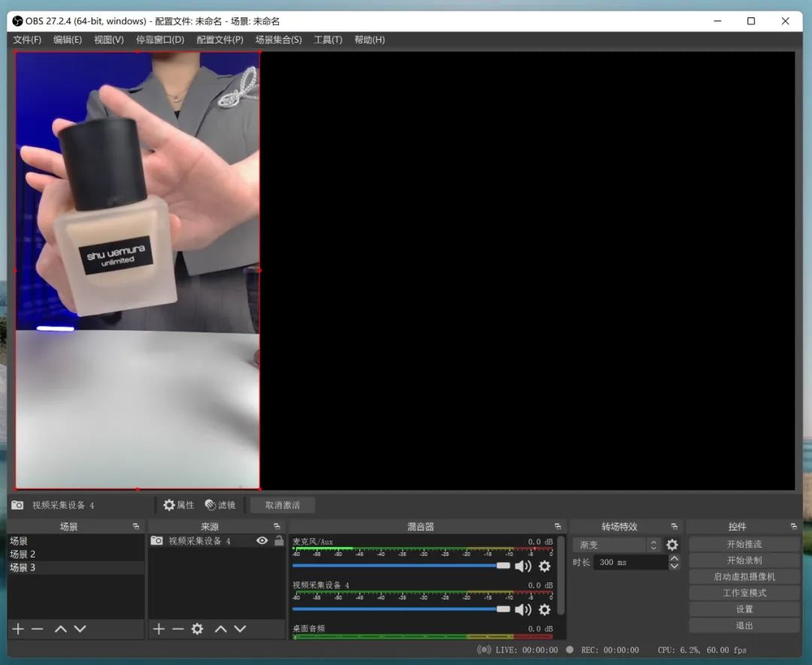Open the 编辑(E) menu
Viewport: 812px width, 665px height.
68,40
